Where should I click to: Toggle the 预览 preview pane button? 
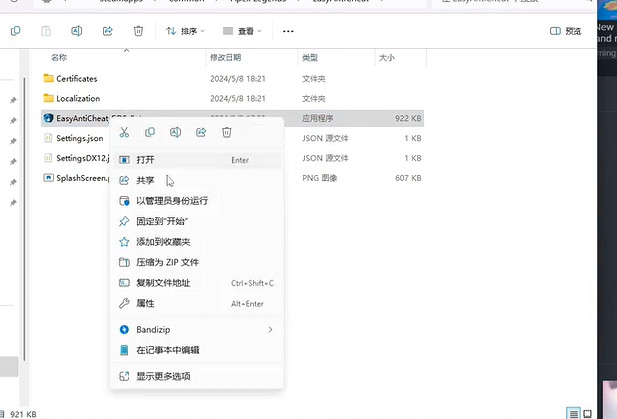565,31
